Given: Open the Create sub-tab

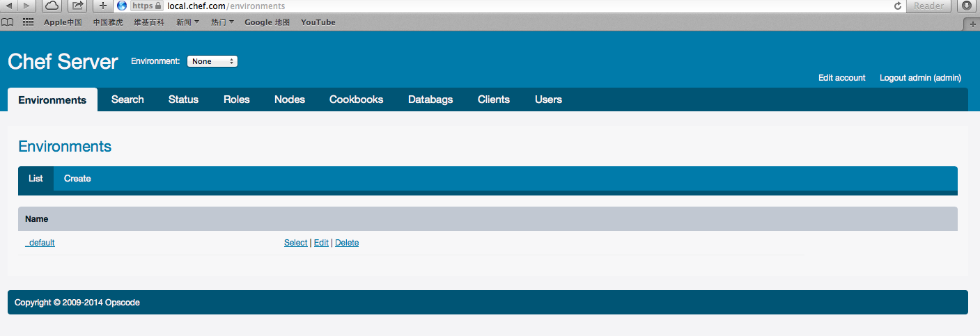Looking at the screenshot, I should click(x=77, y=179).
